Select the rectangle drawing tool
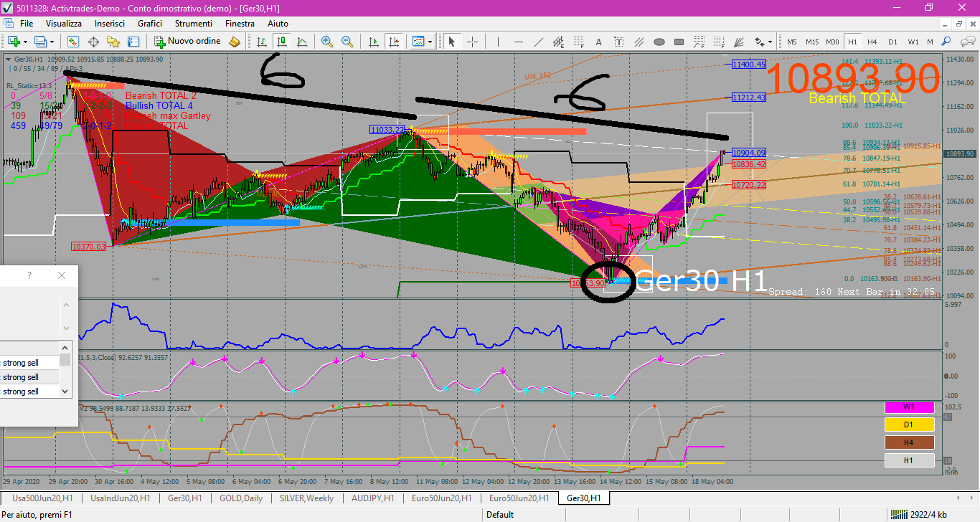 coord(679,42)
